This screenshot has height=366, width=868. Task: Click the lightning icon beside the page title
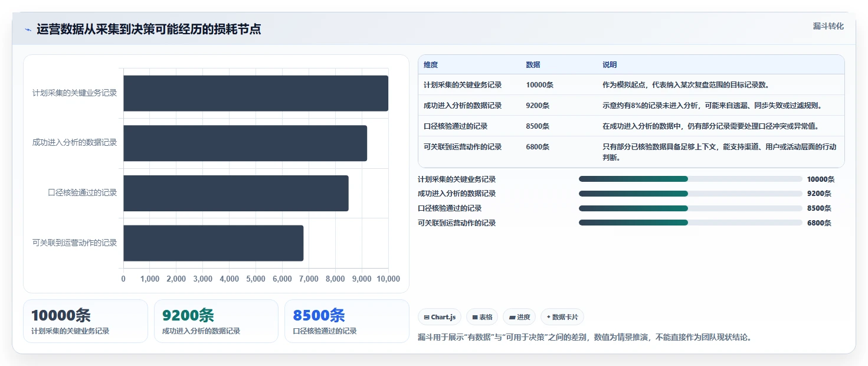[x=28, y=30]
